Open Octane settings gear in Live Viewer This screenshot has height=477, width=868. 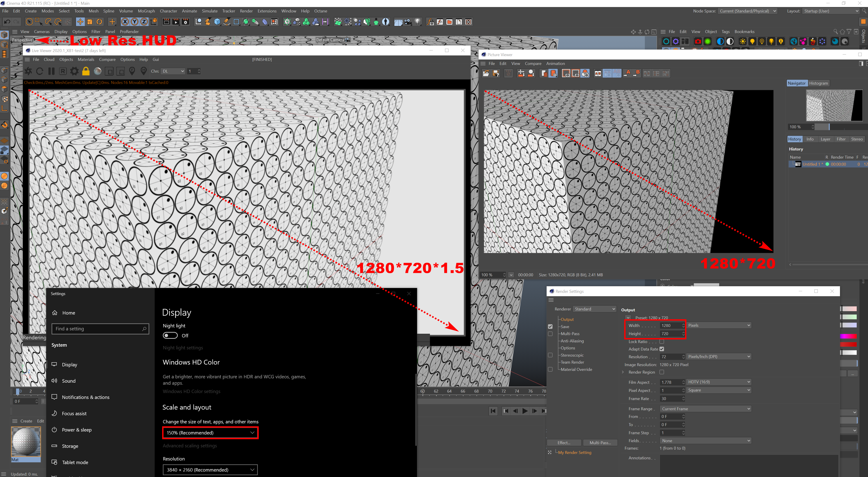point(74,71)
